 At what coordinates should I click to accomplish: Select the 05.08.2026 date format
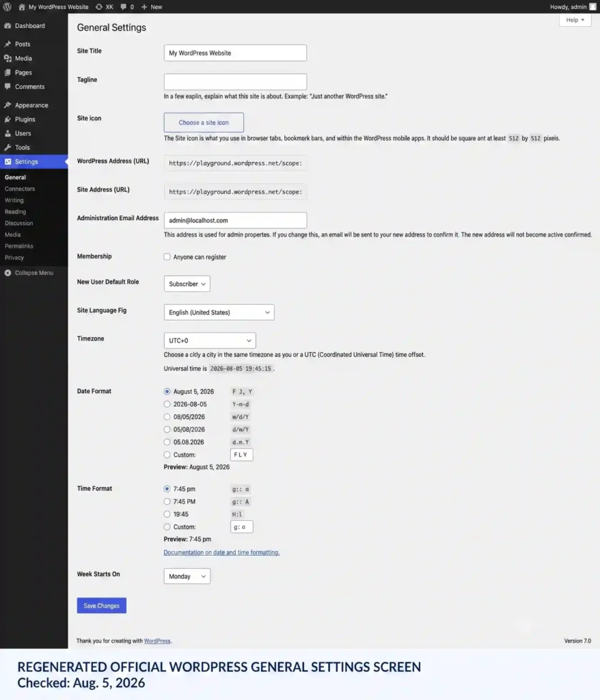pos(167,442)
